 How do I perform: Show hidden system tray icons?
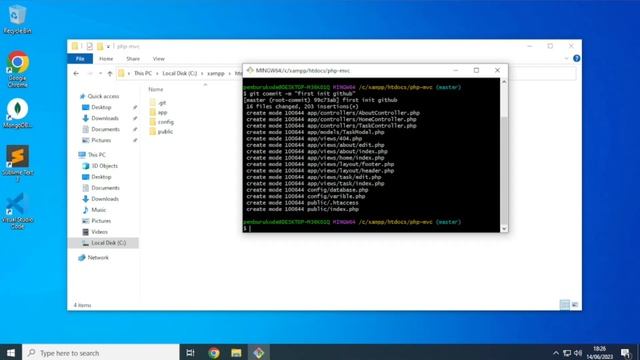556,353
